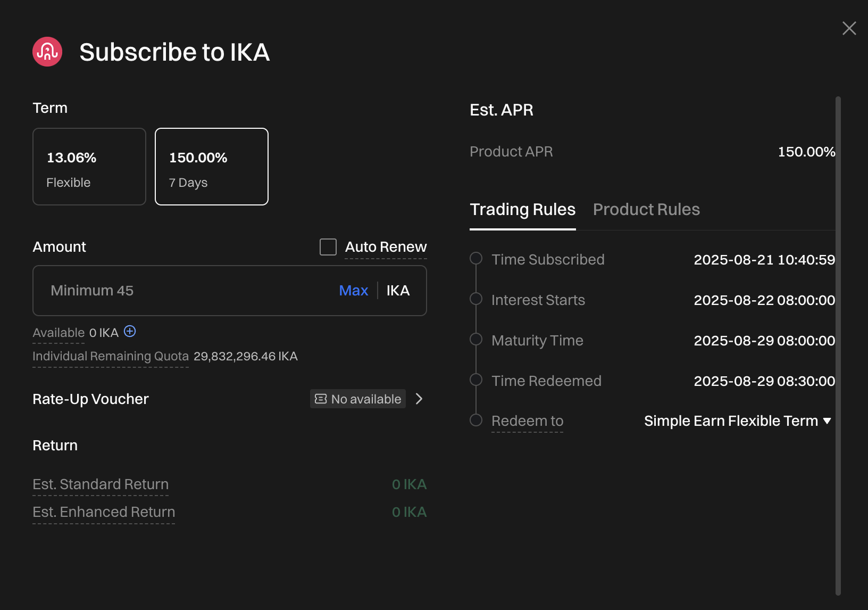Click the Rate-Up Voucher label
This screenshot has height=610, width=868.
point(90,399)
